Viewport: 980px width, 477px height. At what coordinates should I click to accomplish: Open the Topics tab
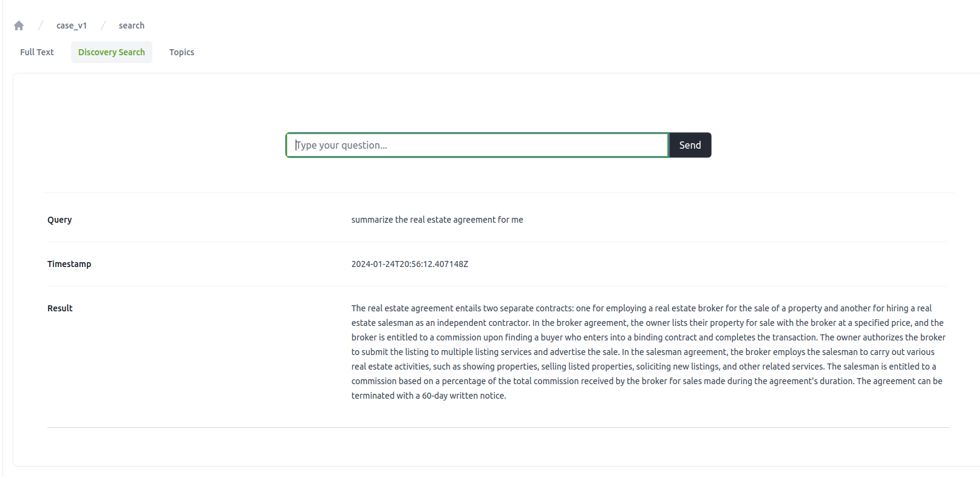182,52
